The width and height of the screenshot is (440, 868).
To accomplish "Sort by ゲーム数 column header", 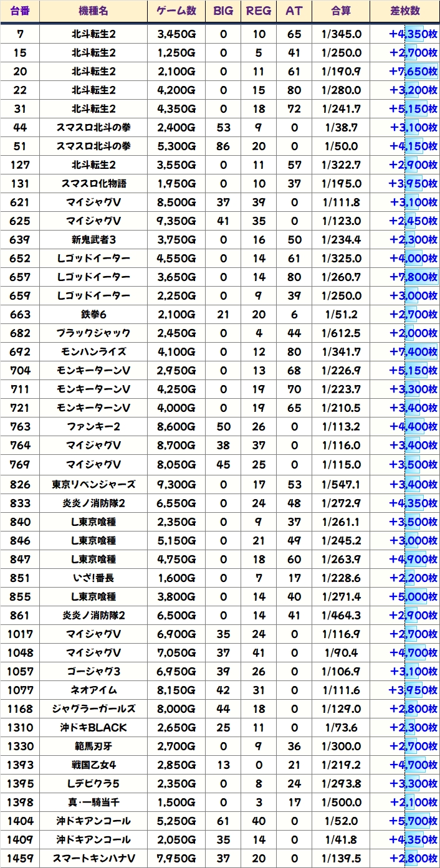I will [x=176, y=11].
